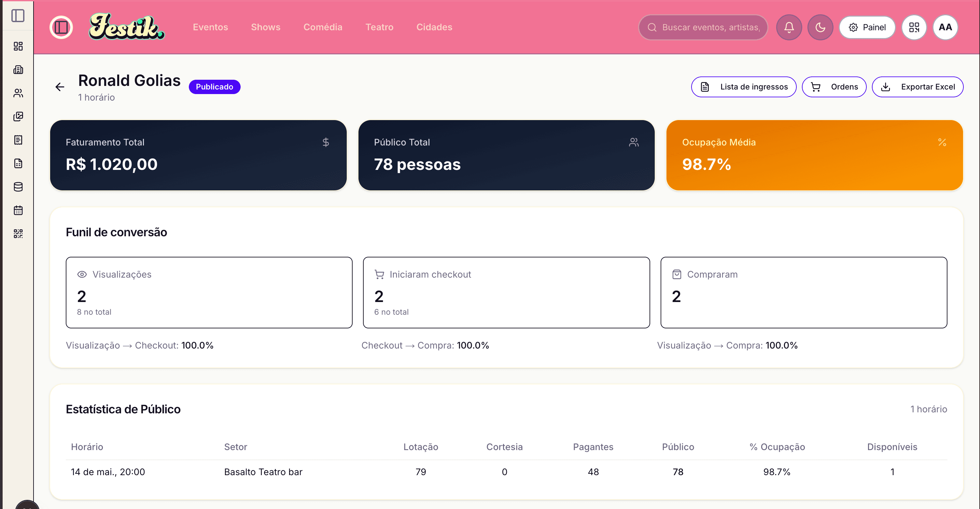Go to the Comédia menu item
This screenshot has height=509, width=980.
(323, 27)
